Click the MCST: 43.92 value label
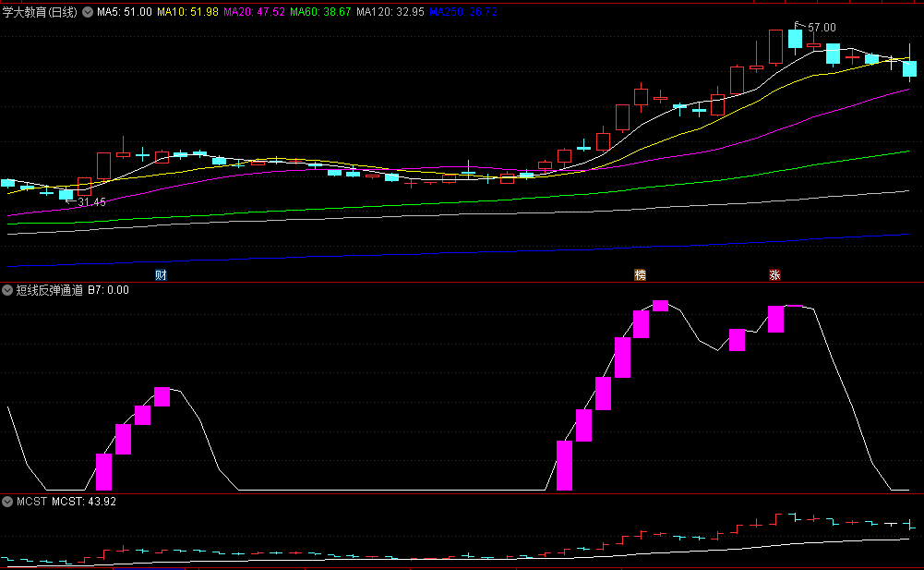 84,502
